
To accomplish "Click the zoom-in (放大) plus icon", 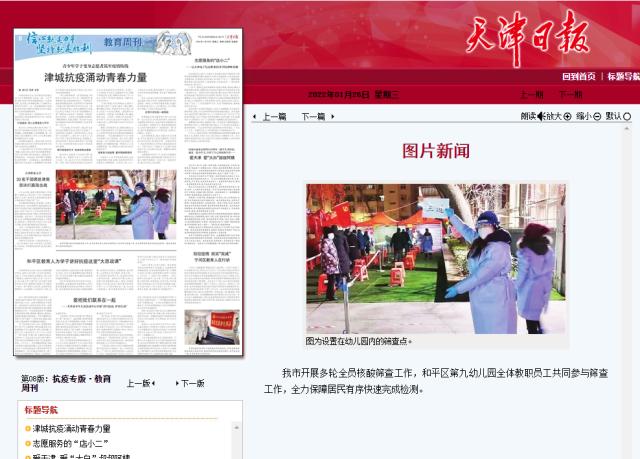I will [x=568, y=116].
